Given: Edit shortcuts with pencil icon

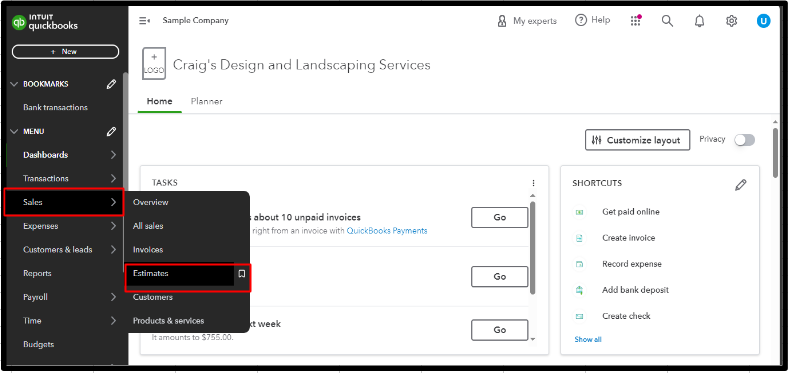Looking at the screenshot, I should tap(740, 185).
